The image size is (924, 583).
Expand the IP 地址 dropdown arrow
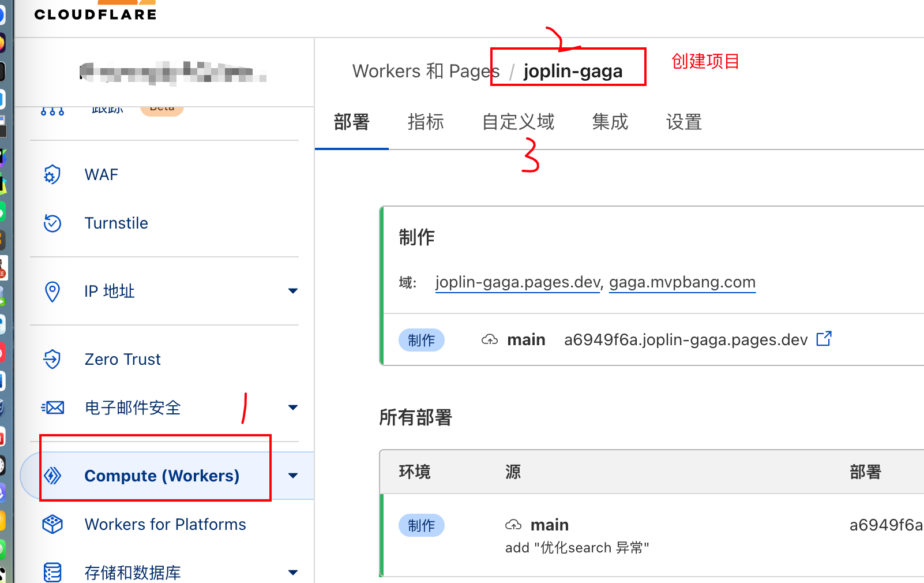(293, 291)
